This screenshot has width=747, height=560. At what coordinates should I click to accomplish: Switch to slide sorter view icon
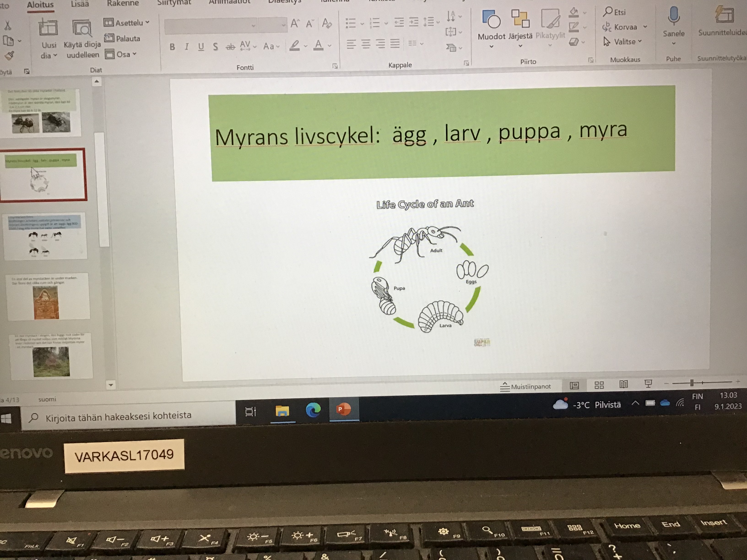point(599,385)
